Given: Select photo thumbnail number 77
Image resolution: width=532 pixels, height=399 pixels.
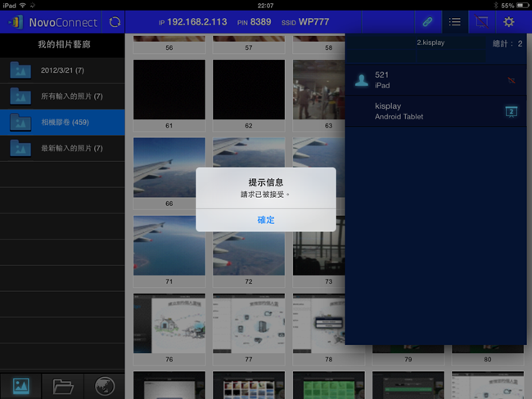Looking at the screenshot, I should [248, 325].
